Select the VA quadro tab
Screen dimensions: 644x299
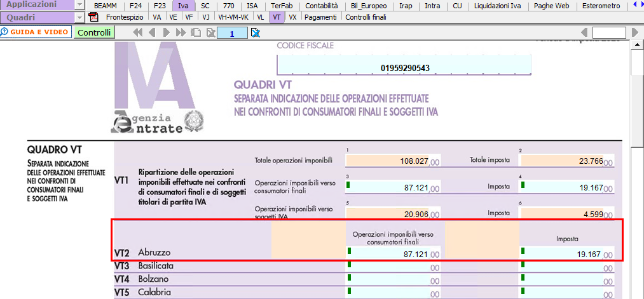(x=157, y=17)
